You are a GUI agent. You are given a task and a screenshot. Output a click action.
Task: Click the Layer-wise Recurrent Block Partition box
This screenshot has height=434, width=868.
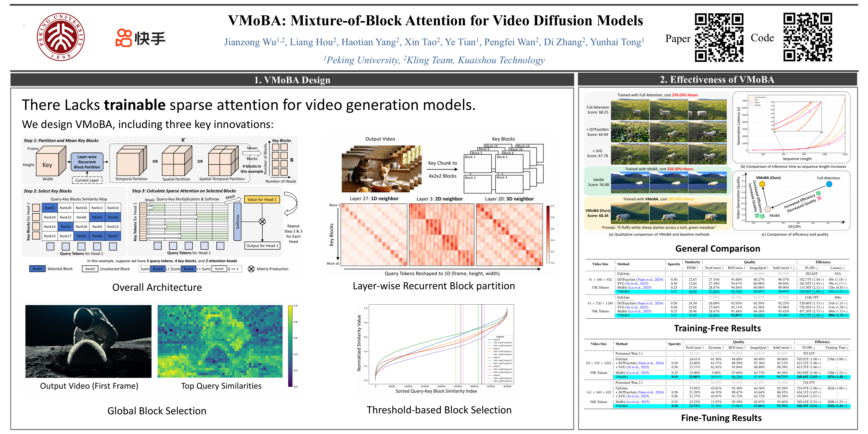(87, 162)
